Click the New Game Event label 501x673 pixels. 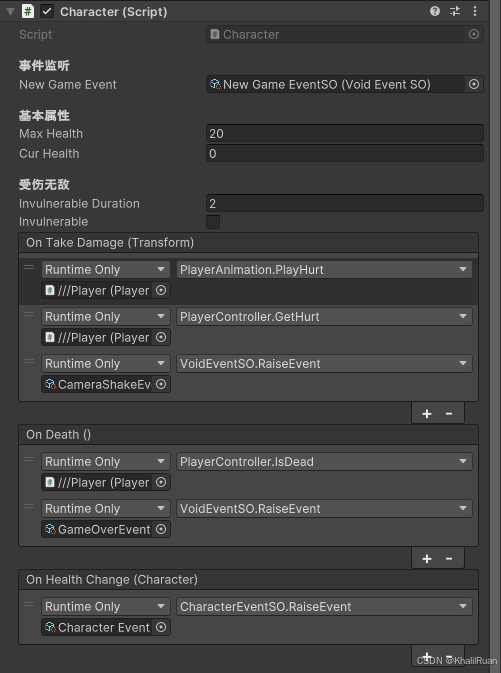tap(68, 85)
